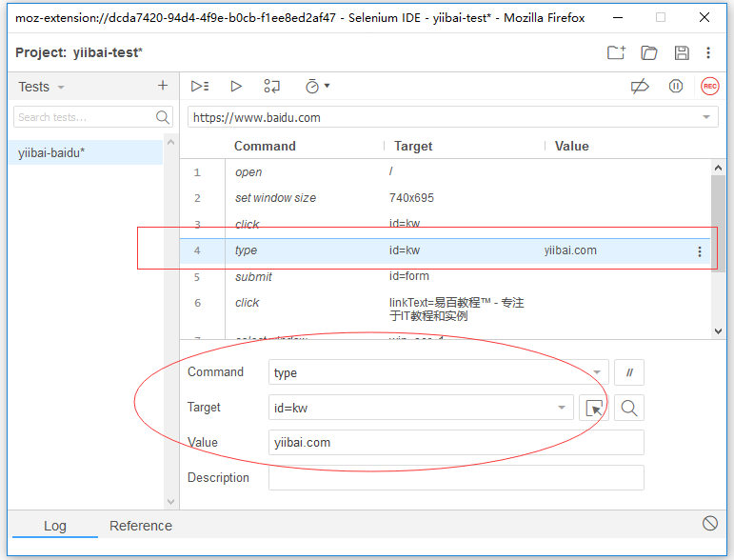The height and width of the screenshot is (560, 734).
Task: Step over current command icon
Action: tap(271, 86)
